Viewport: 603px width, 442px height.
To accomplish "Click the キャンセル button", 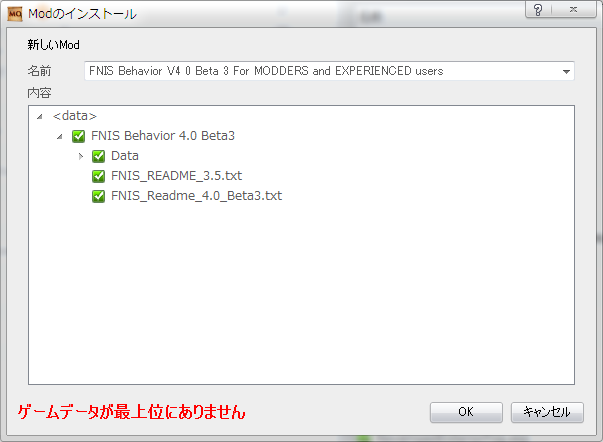I will [547, 412].
